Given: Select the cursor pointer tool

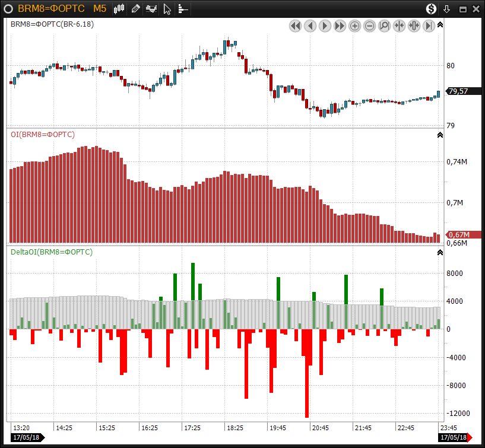Looking at the screenshot, I should (167, 9).
